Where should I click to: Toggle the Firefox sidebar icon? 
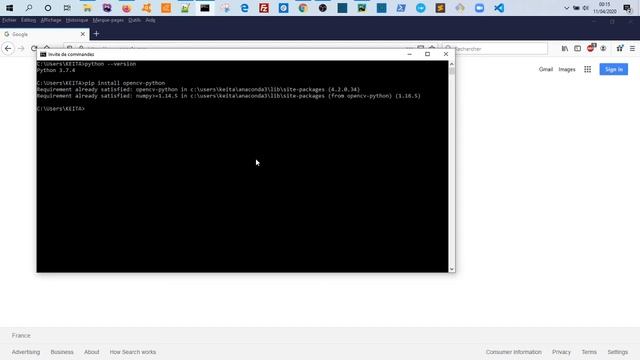[x=578, y=49]
